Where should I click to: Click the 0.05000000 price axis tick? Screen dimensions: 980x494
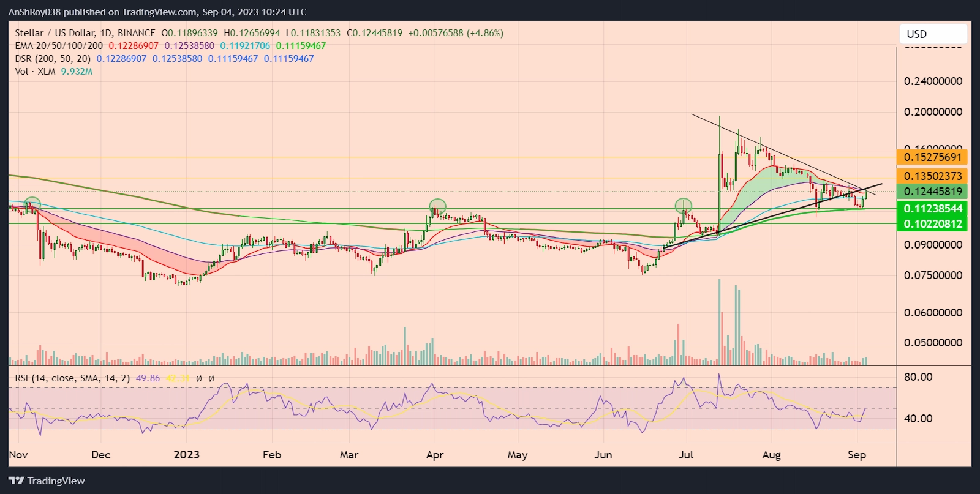(933, 343)
